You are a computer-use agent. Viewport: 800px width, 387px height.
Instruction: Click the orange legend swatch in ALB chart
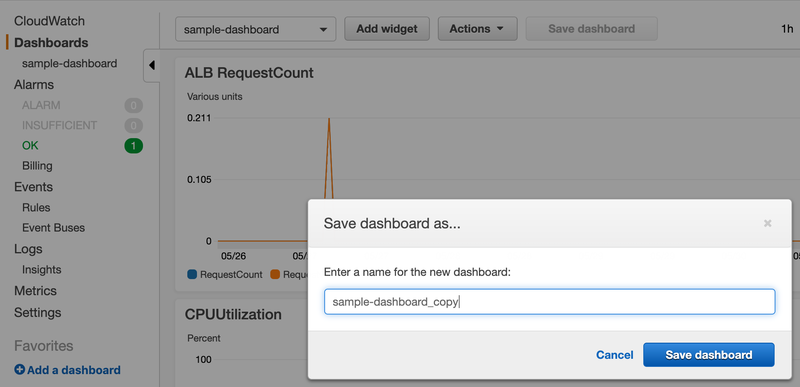pos(275,274)
